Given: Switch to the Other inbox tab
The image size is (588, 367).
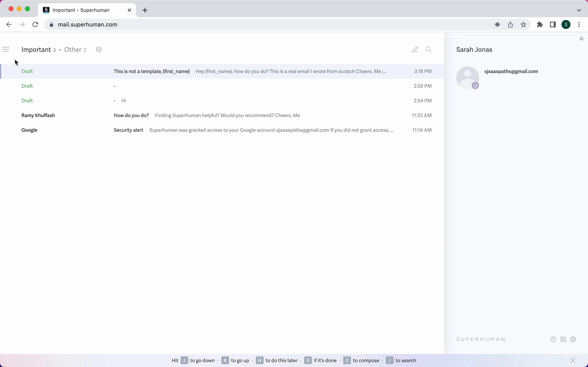Looking at the screenshot, I should pos(73,50).
